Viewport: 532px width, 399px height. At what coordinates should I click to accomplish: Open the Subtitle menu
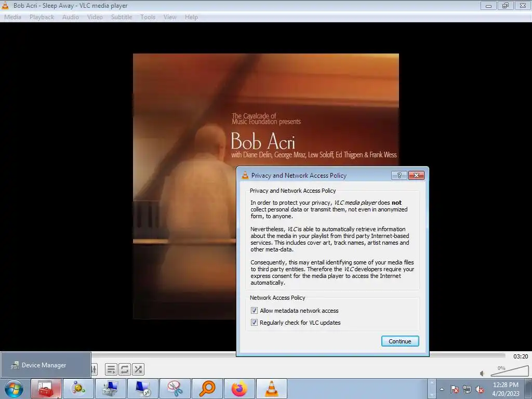pos(121,17)
